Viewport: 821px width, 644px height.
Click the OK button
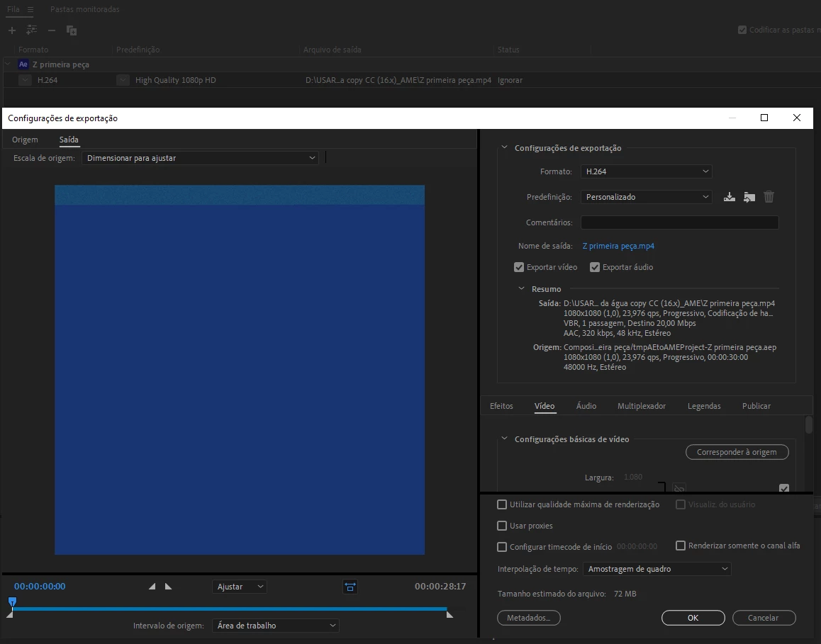(x=693, y=618)
